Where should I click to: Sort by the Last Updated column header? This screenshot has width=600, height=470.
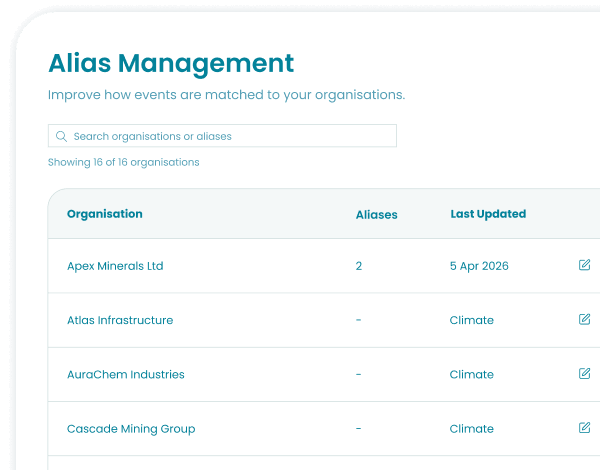pos(488,214)
